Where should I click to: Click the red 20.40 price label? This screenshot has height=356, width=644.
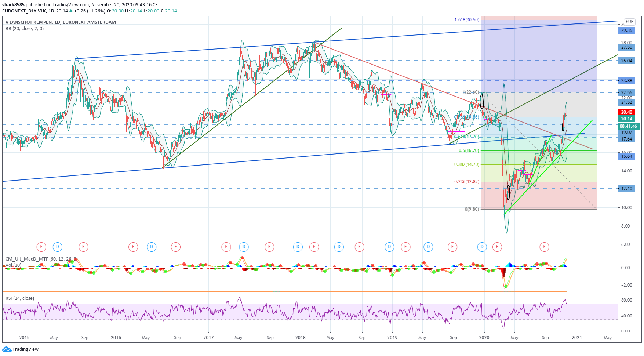point(626,112)
